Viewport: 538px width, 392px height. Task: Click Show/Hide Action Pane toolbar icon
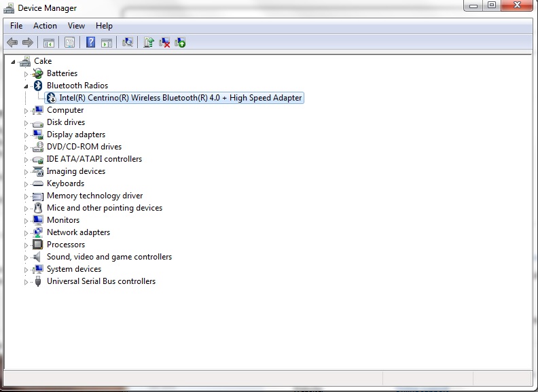tap(107, 43)
